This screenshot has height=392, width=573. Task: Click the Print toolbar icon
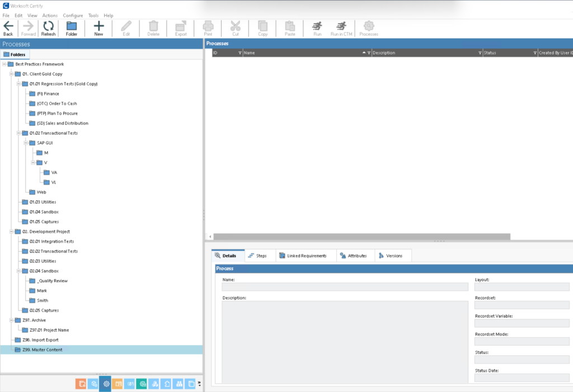(x=208, y=29)
